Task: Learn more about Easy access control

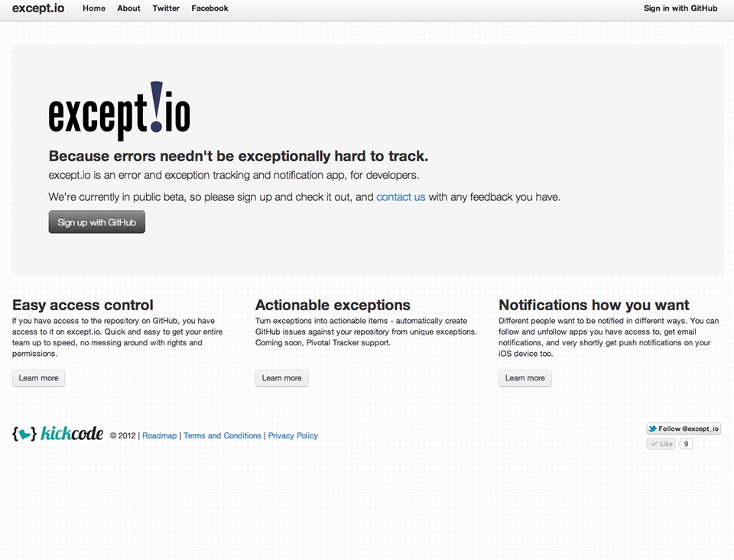Action: pos(38,378)
